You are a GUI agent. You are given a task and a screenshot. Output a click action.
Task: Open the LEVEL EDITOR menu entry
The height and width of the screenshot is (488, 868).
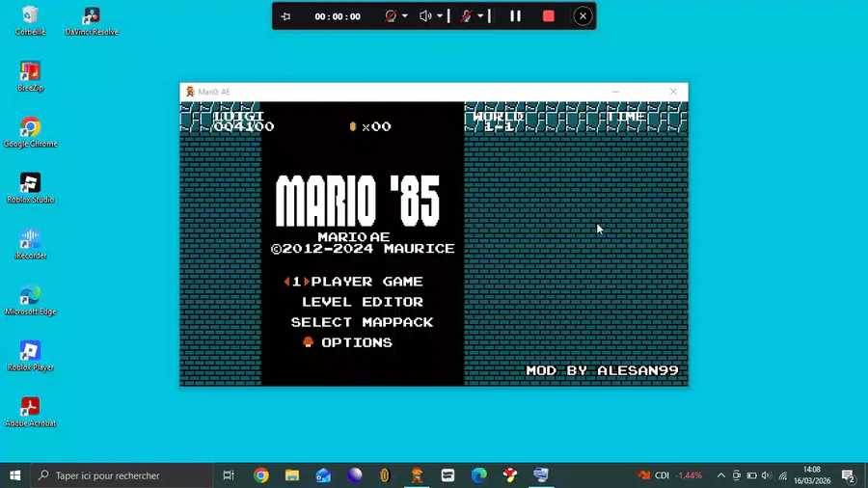[363, 302]
